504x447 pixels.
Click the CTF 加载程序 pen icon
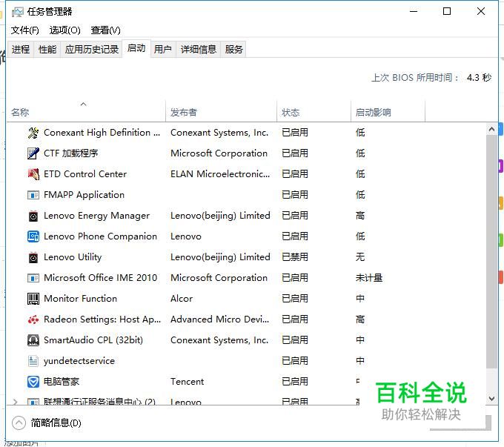tap(33, 153)
